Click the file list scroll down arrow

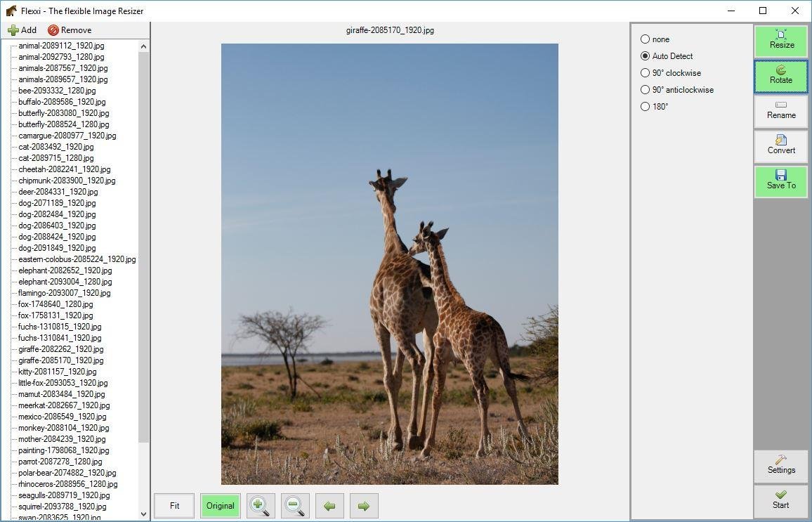point(143,514)
